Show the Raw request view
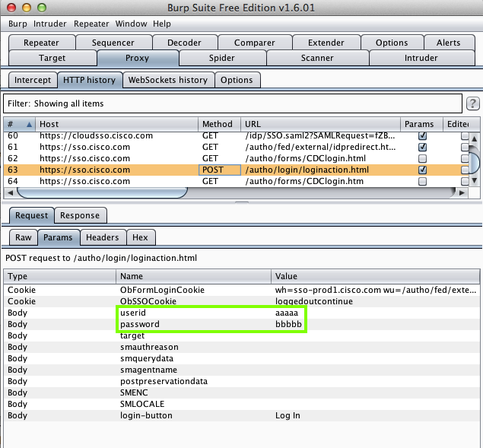Viewport: 483px width, 448px height. pos(24,237)
